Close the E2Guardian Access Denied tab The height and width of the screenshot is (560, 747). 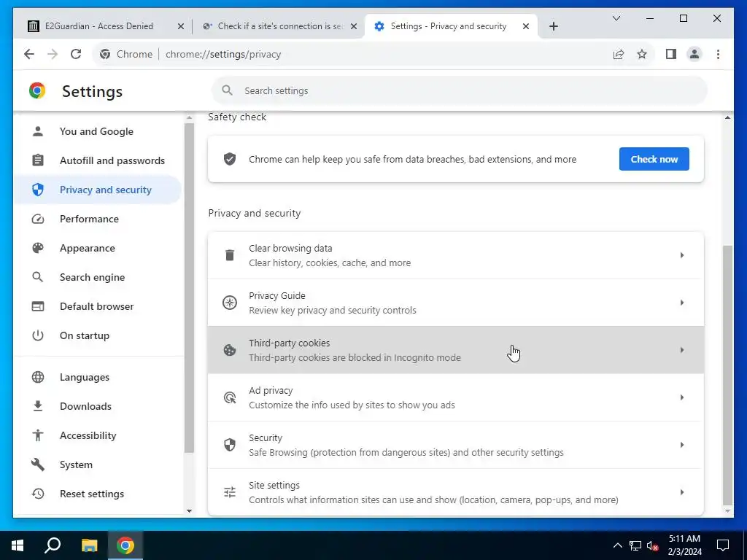tap(181, 26)
